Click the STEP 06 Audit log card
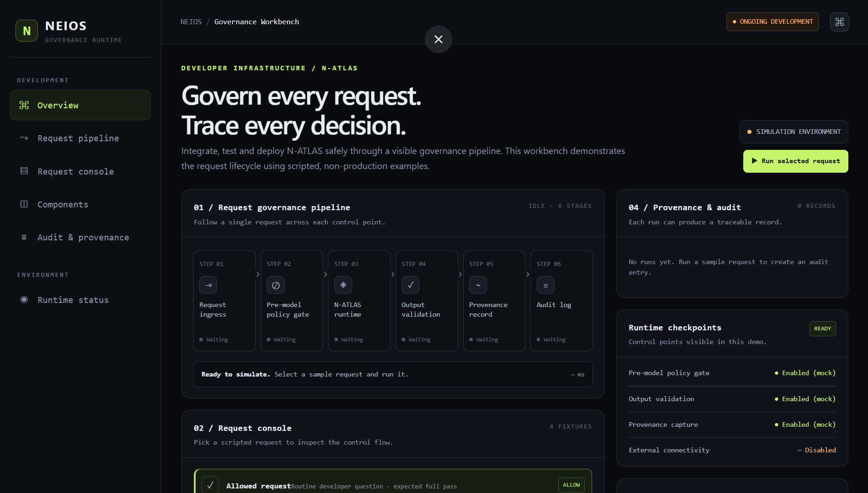Screen dimensions: 868x493 (x=561, y=301)
